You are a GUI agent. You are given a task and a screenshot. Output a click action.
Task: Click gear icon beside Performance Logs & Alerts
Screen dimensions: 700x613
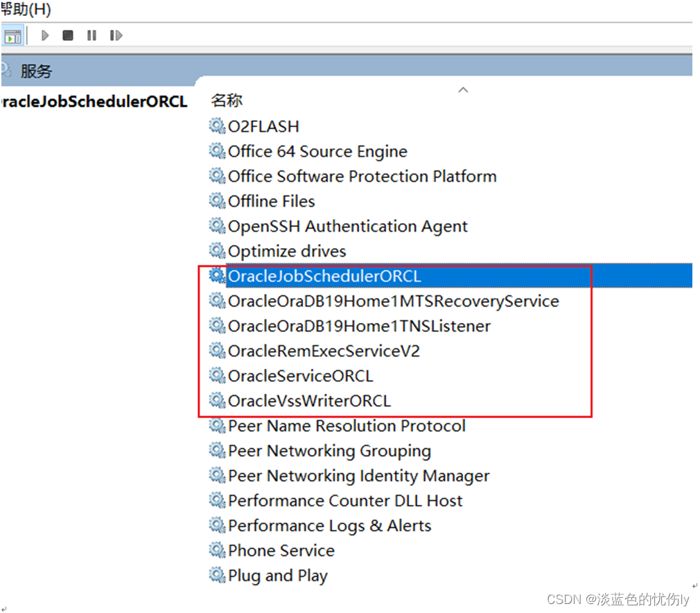[x=218, y=526]
